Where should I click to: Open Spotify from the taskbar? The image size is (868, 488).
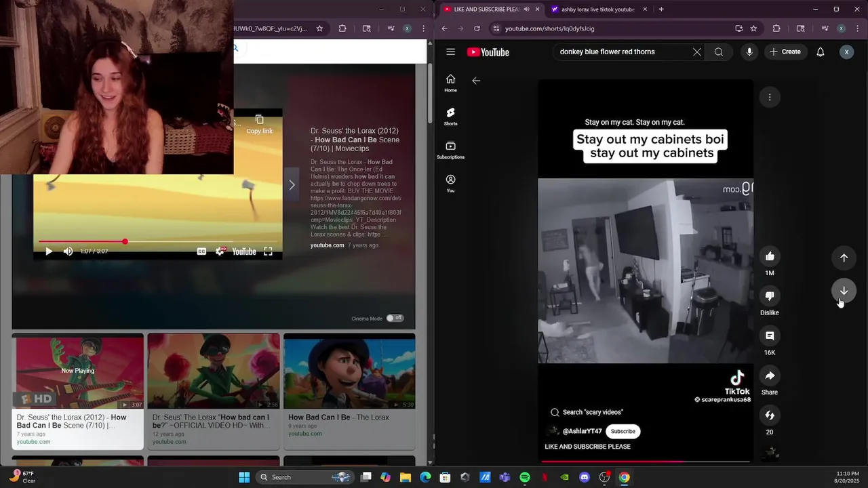(x=525, y=477)
